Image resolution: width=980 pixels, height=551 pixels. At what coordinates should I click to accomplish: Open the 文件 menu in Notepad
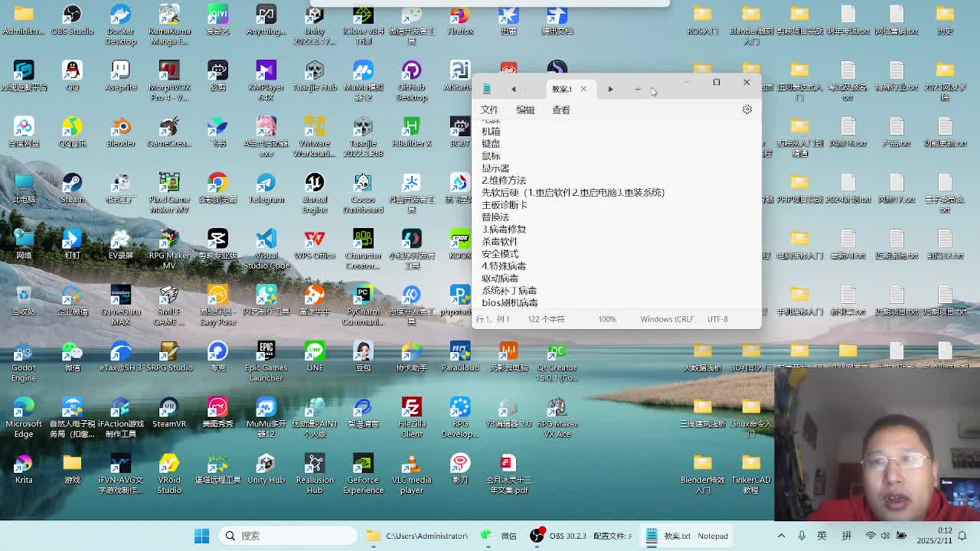489,109
